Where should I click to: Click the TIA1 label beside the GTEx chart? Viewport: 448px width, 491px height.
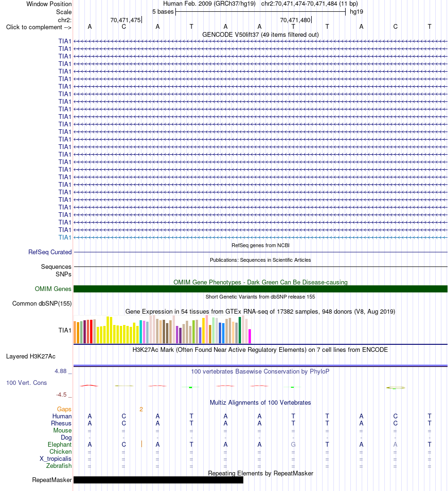[65, 330]
